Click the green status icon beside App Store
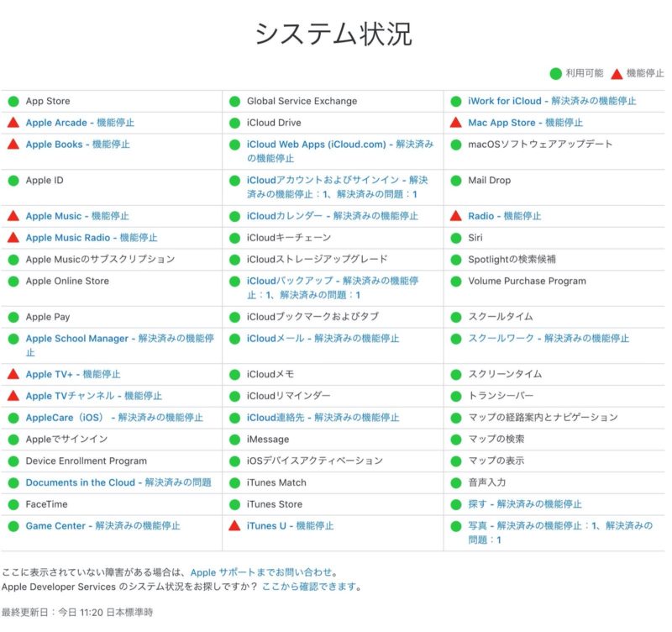Viewport: 672px width, 632px height. coord(14,101)
